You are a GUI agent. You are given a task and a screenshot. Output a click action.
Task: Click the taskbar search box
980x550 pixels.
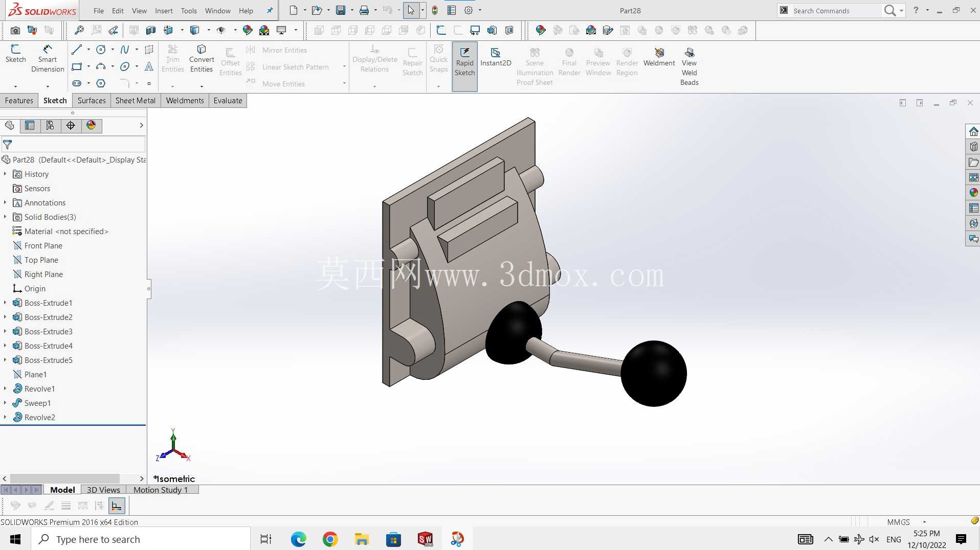(x=141, y=539)
